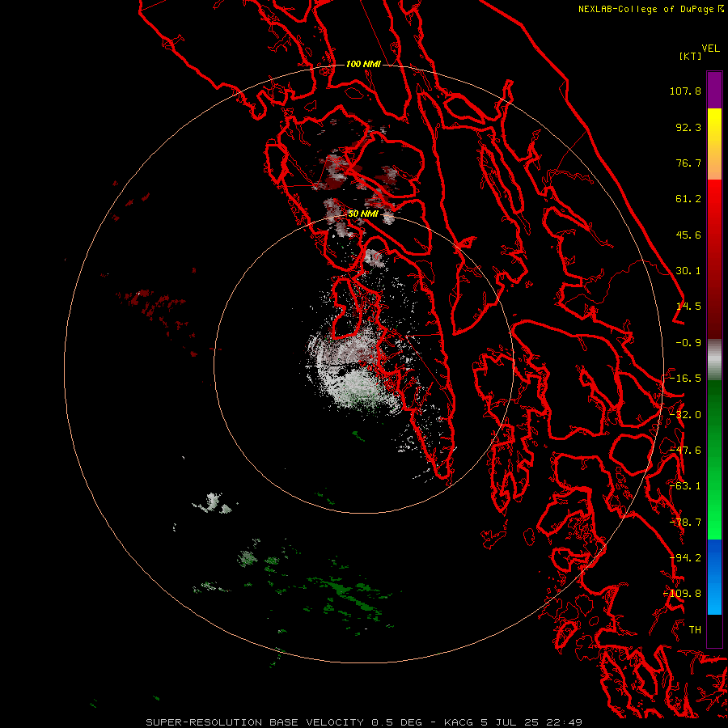Select the -63.1 legend value
The width and height of the screenshot is (728, 728).
point(685,486)
